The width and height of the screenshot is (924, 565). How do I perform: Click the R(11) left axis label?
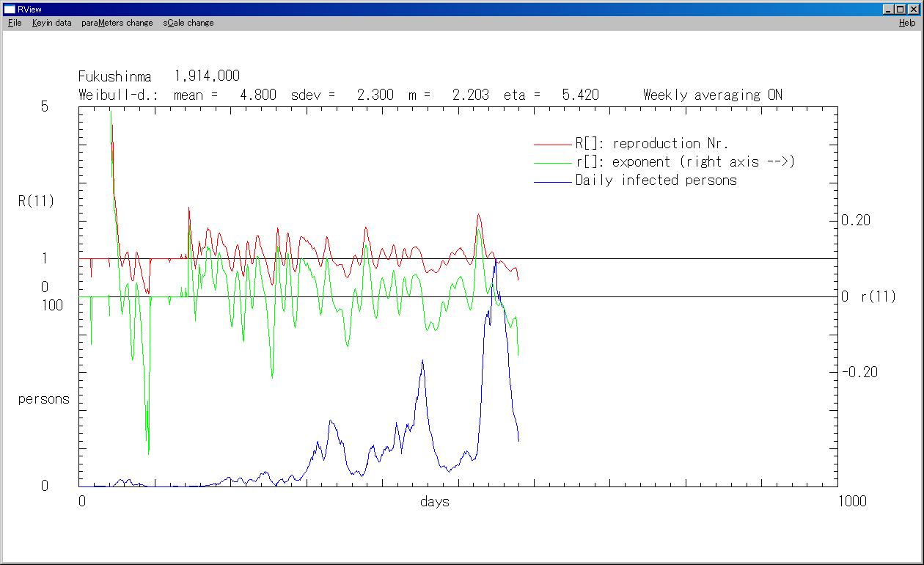click(x=36, y=201)
